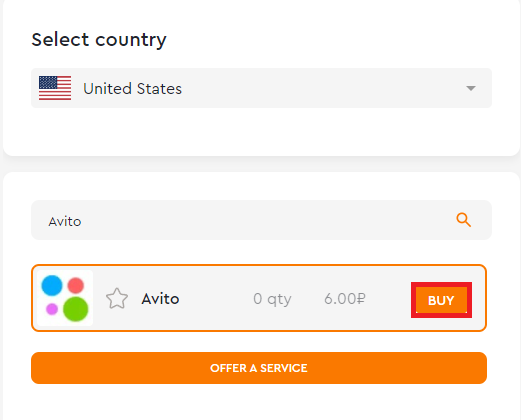Expand country list via gray arrow

coord(471,88)
